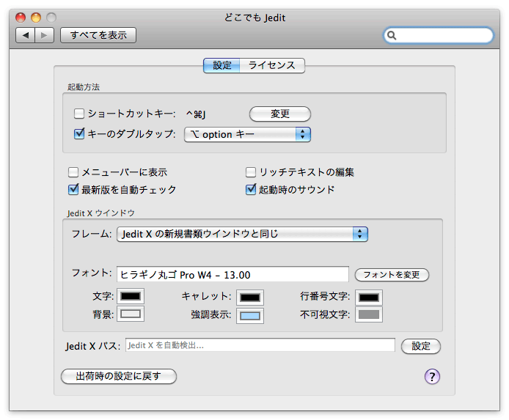Open the フレーム popup menu
The image size is (509, 420).
(x=242, y=234)
